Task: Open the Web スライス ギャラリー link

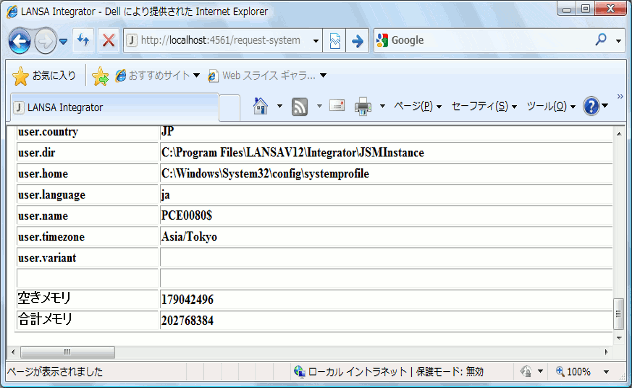Action: pos(261,75)
